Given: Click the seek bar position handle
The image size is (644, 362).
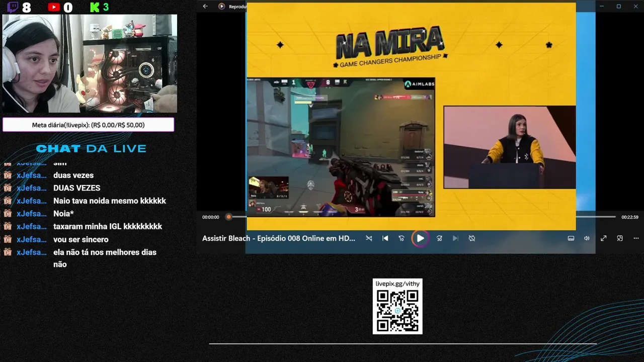Looking at the screenshot, I should point(228,217).
